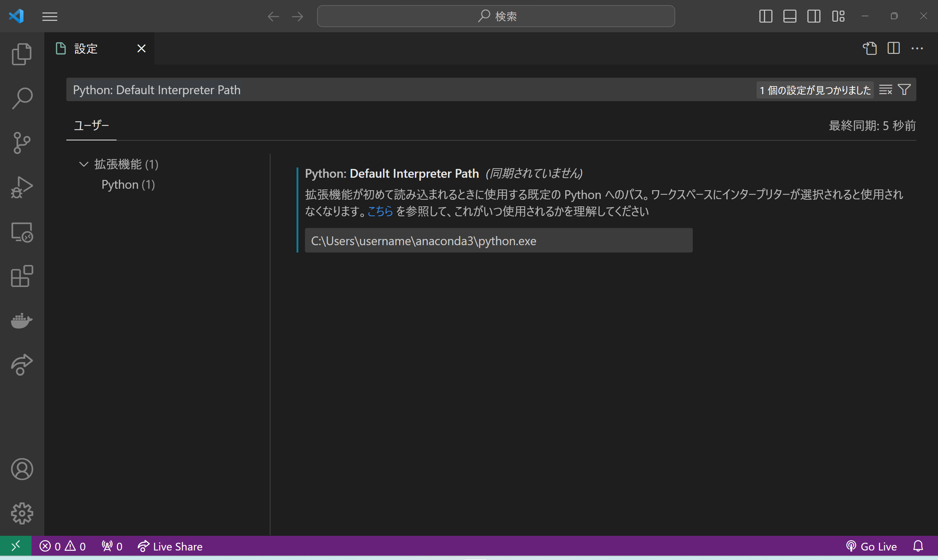Click the interpreter path input field
Screen dimensions: 938x560
pyautogui.click(x=499, y=240)
